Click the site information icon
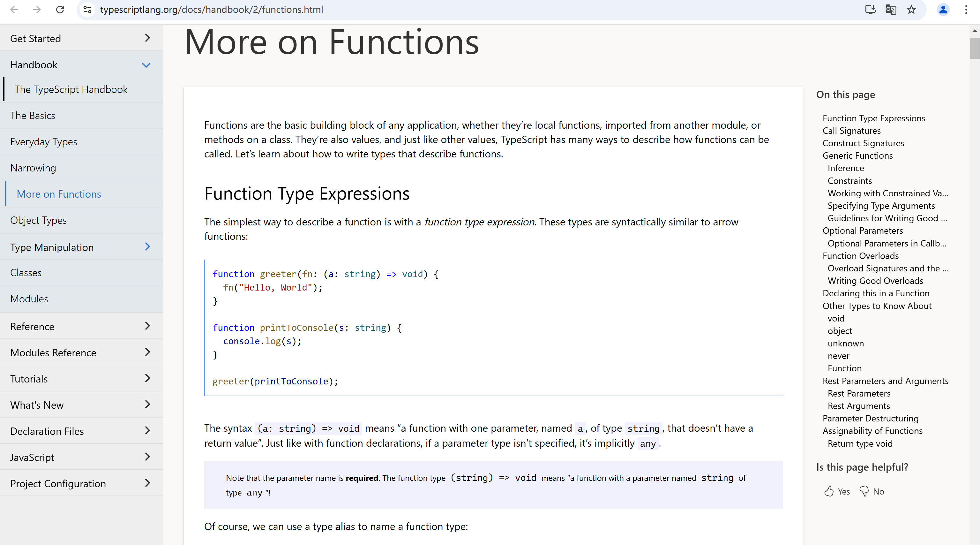This screenshot has height=545, width=980. [x=87, y=10]
